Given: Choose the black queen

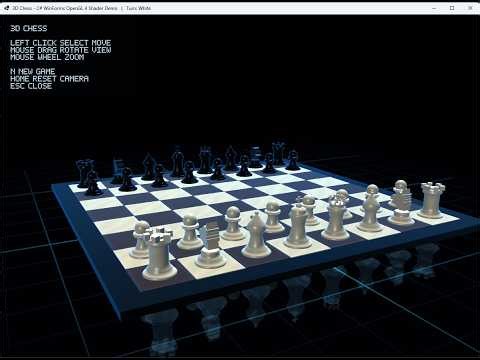Looking at the screenshot, I should click(x=205, y=160).
